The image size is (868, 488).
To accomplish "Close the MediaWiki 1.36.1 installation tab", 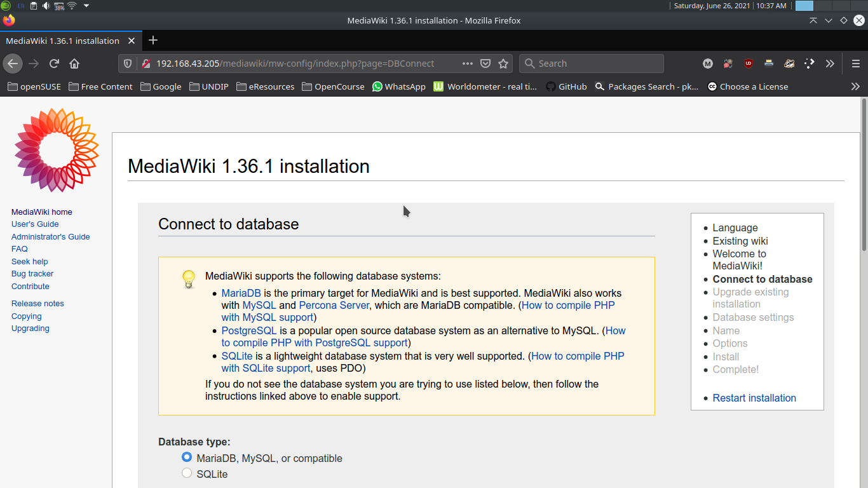I will pyautogui.click(x=132, y=41).
